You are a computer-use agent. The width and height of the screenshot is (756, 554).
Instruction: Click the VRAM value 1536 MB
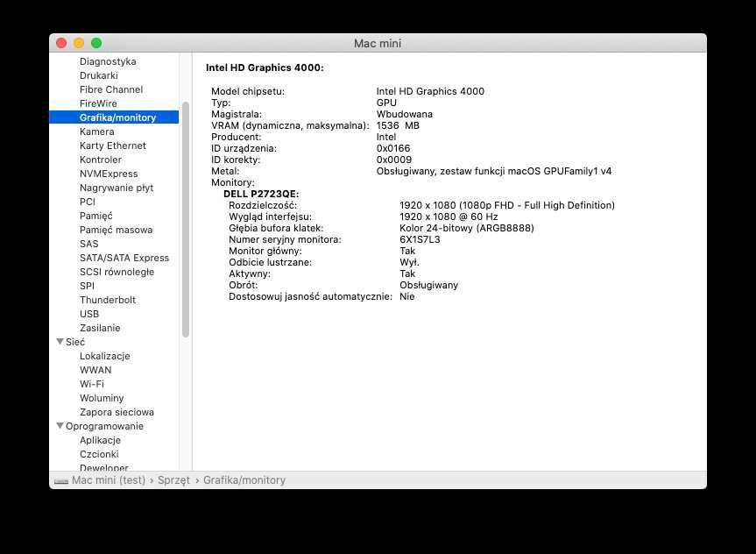click(x=398, y=125)
